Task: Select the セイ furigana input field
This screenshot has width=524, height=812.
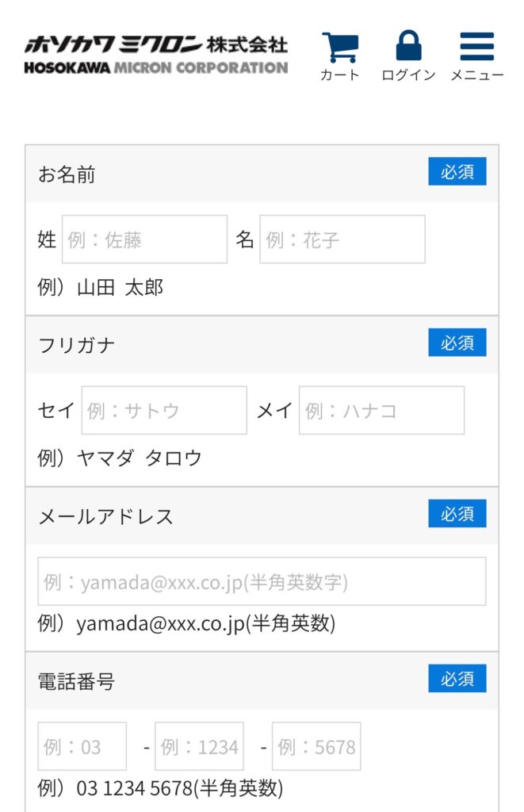Action: [x=164, y=410]
